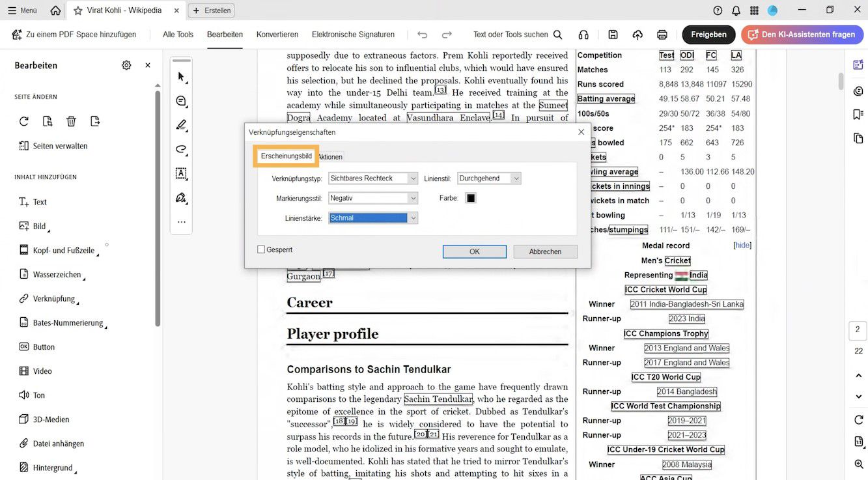Confirm dialog with OK button
This screenshot has width=868, height=480.
click(475, 251)
